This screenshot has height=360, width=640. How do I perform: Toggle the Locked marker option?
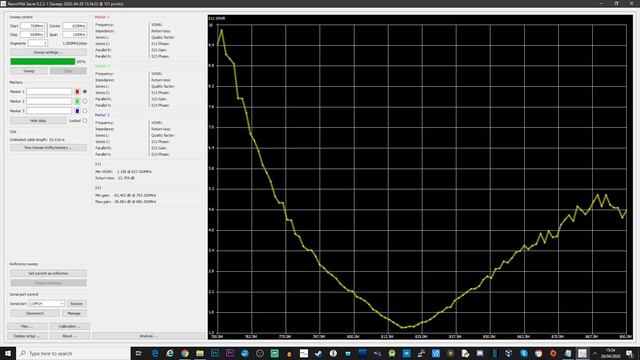[85, 121]
